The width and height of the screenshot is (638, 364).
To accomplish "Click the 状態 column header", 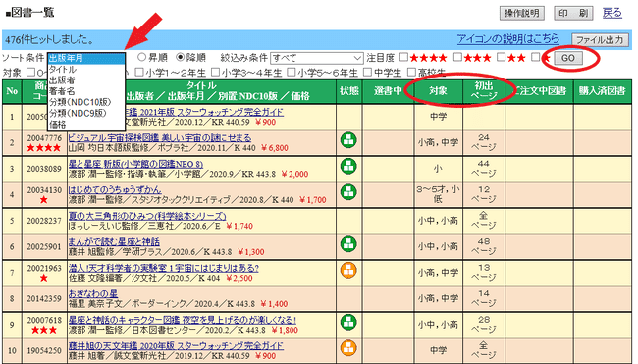I will click(349, 91).
